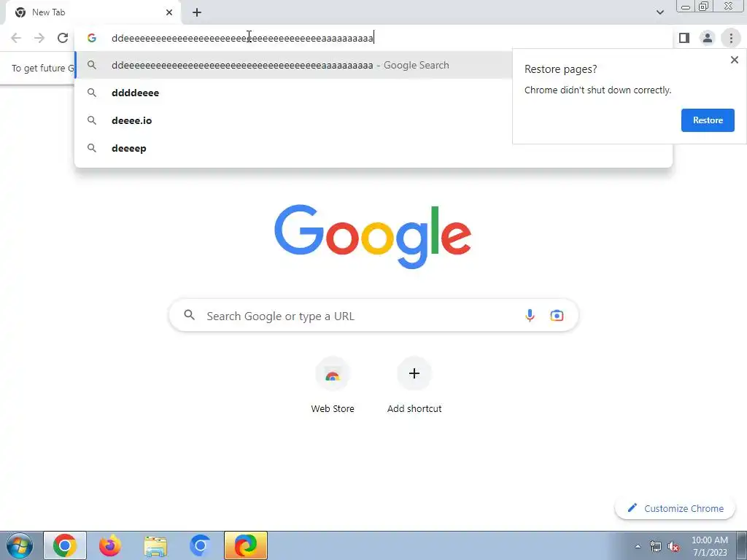747x560 pixels.
Task: Open the blue Chromium taskbar icon
Action: coord(200,545)
